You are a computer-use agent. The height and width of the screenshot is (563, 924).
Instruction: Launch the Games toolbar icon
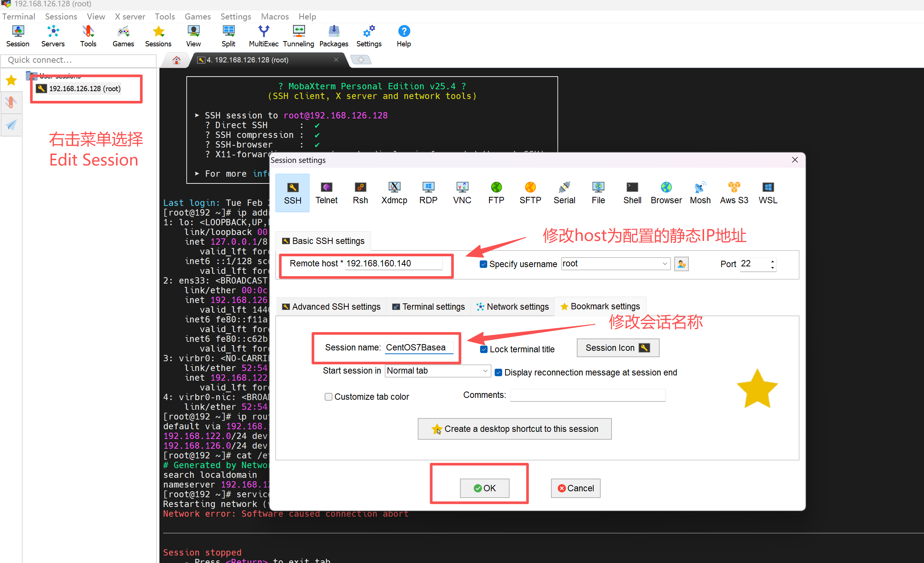click(123, 36)
